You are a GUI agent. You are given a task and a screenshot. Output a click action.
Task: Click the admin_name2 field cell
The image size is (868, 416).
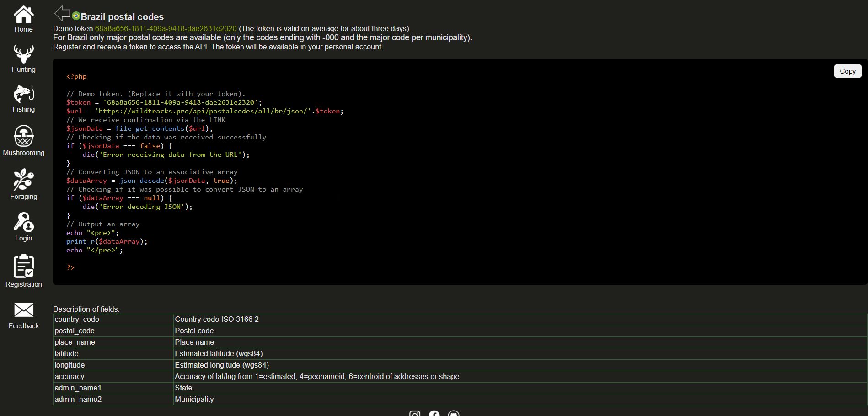(x=78, y=400)
